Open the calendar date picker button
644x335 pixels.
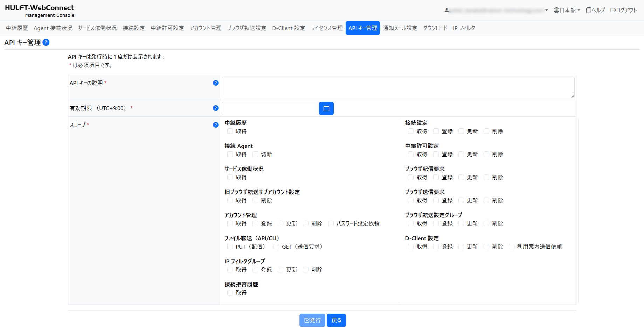(x=326, y=108)
